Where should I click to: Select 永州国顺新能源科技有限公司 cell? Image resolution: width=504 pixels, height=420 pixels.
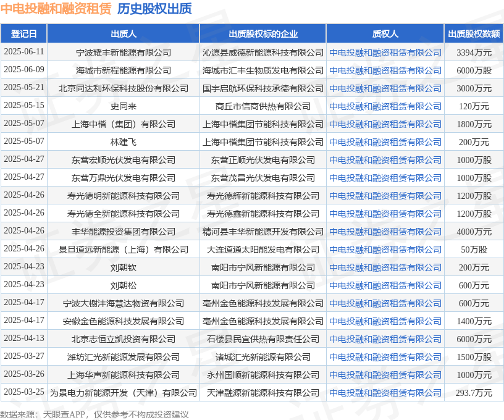coord(263,375)
